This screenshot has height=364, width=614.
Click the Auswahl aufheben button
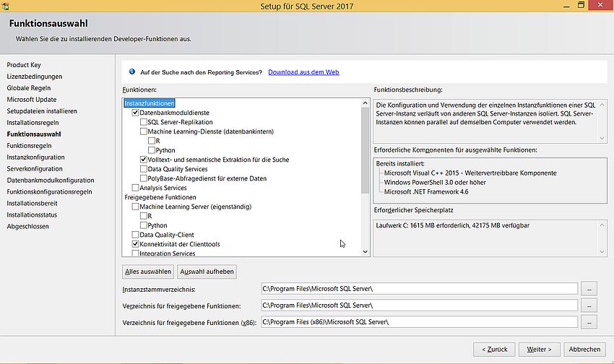207,272
